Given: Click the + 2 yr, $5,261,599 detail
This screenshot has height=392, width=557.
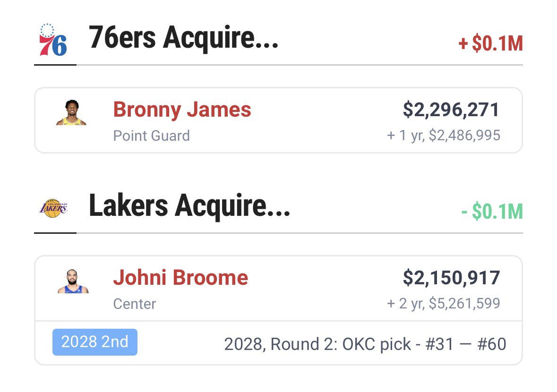Looking at the screenshot, I should (443, 303).
